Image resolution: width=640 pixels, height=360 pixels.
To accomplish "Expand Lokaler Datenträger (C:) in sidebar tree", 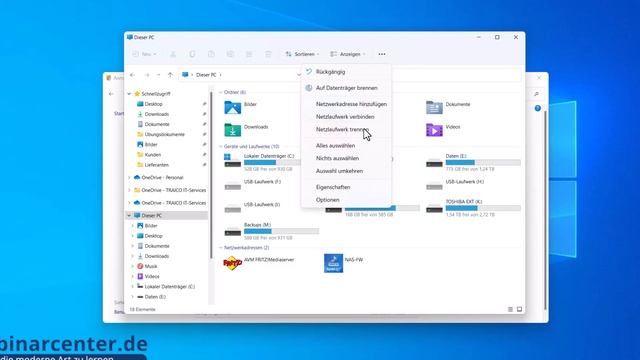I will pos(133,287).
